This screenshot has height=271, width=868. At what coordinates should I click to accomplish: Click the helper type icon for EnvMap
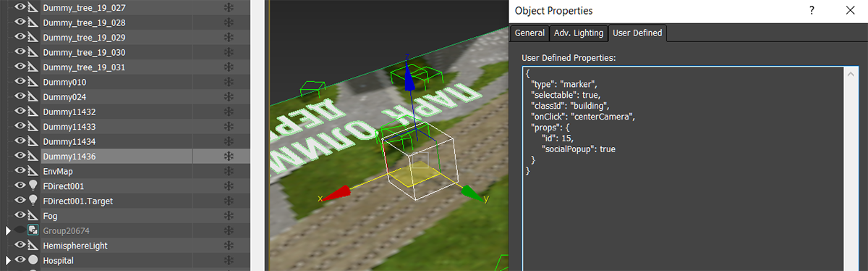33,171
